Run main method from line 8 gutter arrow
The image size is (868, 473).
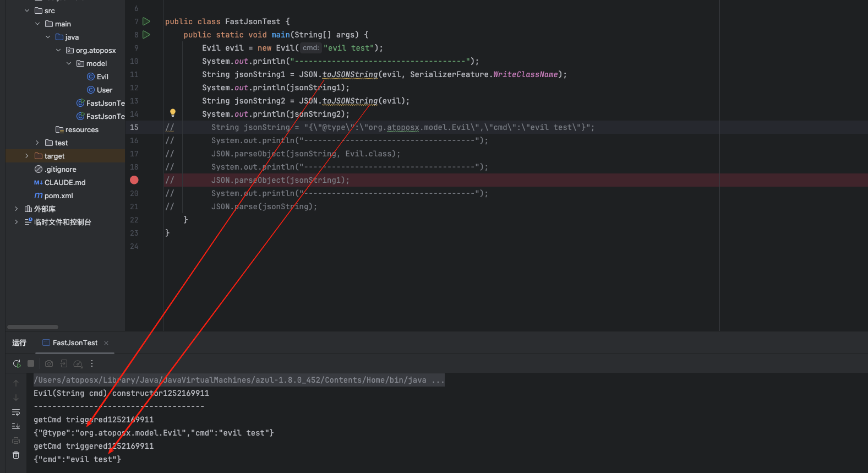tap(146, 35)
